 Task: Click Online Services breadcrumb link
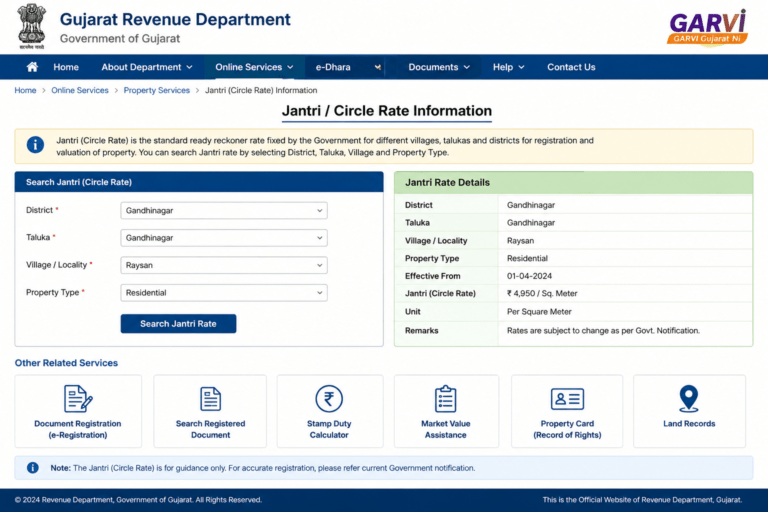point(80,90)
